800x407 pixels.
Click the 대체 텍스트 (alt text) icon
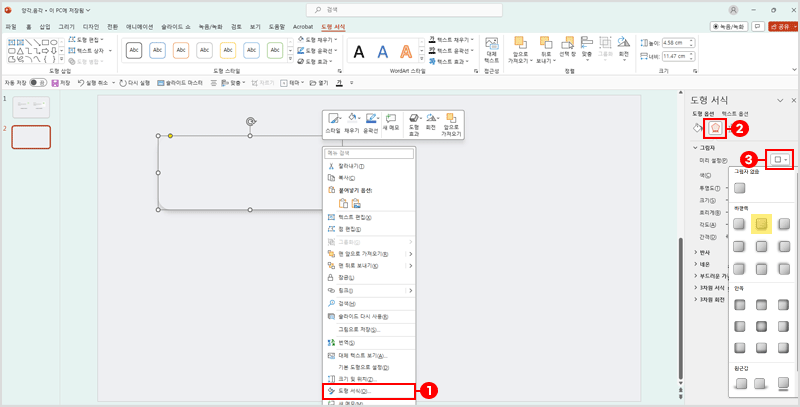coord(492,44)
